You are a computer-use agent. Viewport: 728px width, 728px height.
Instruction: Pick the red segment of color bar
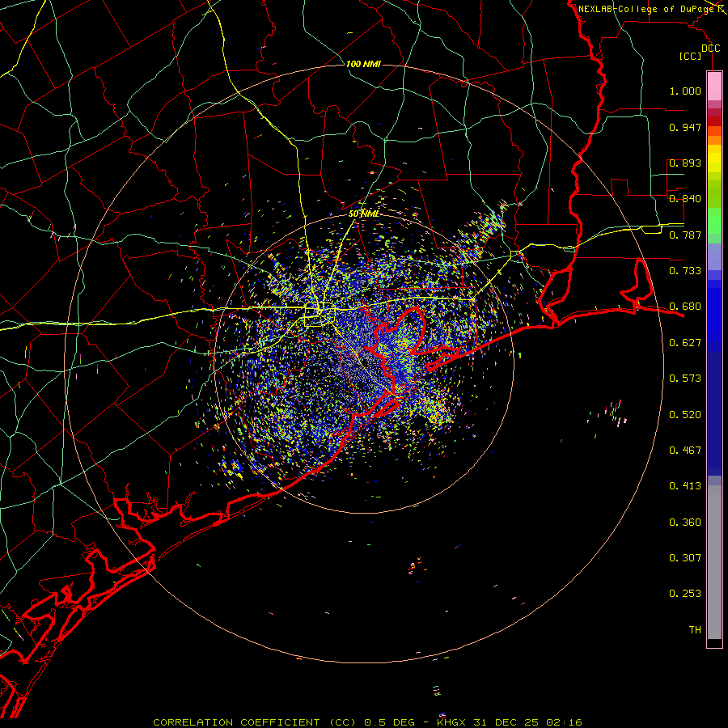(714, 121)
